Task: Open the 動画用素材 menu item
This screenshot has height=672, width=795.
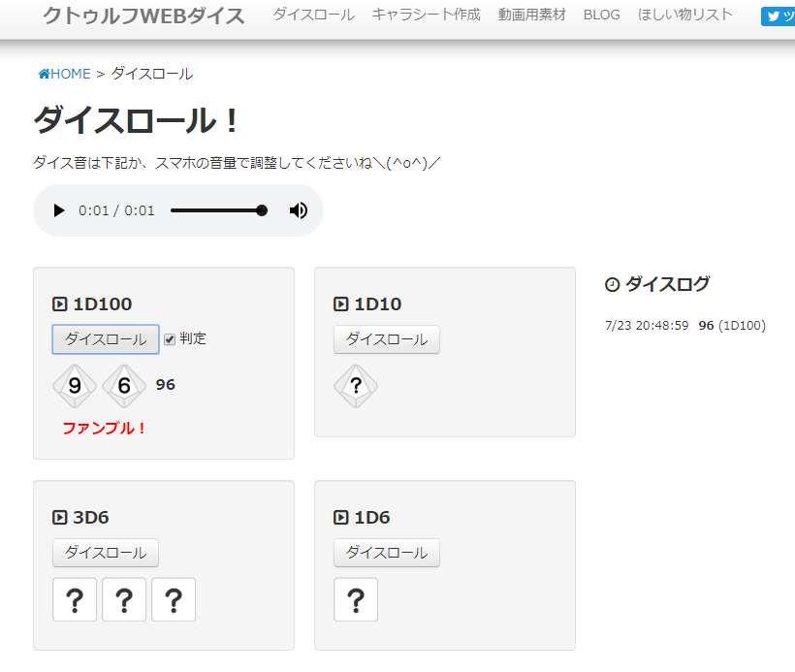Action: 531,15
